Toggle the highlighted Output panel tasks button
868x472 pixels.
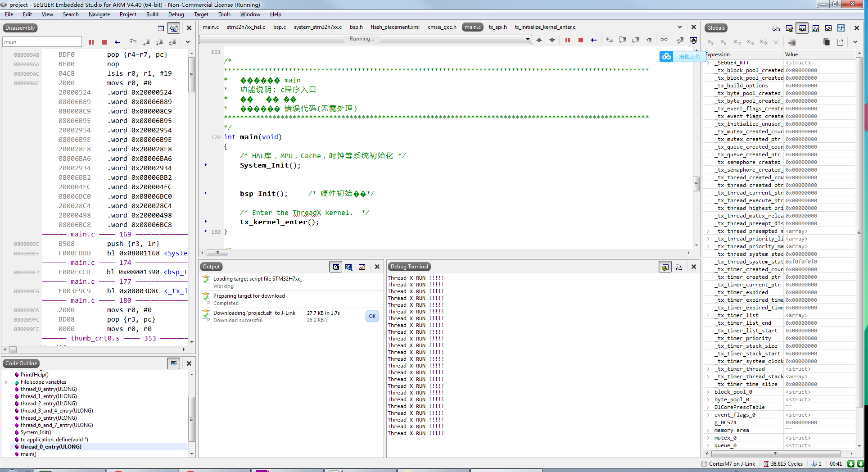coord(336,267)
